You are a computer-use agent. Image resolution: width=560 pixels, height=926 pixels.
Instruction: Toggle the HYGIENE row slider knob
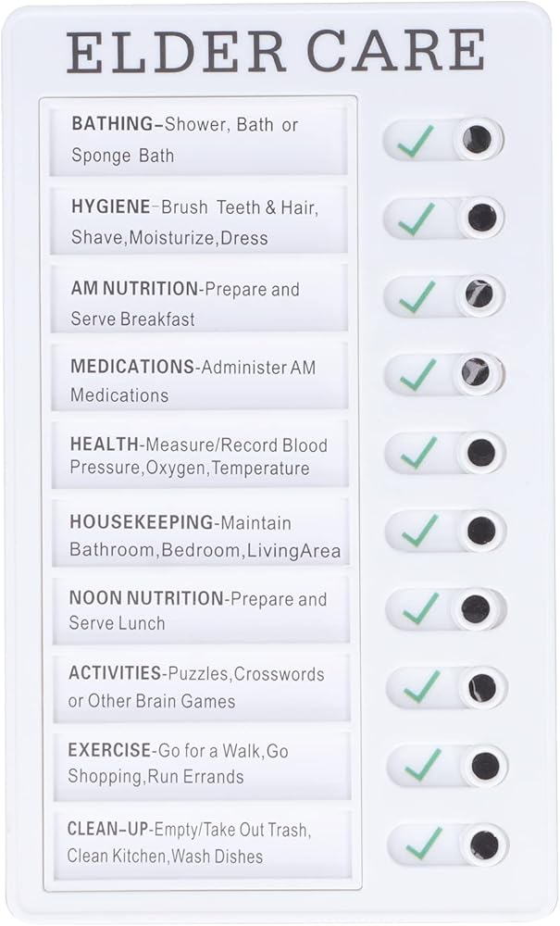pyautogui.click(x=481, y=218)
